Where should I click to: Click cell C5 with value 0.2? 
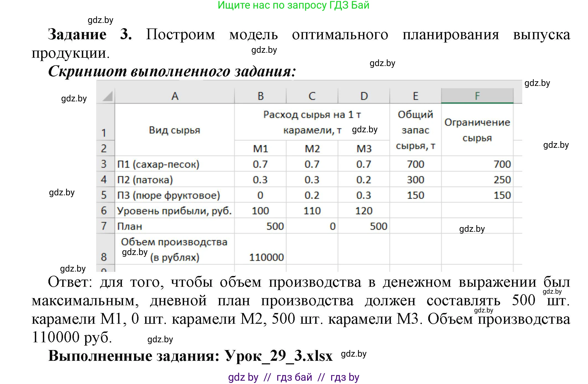pos(312,195)
